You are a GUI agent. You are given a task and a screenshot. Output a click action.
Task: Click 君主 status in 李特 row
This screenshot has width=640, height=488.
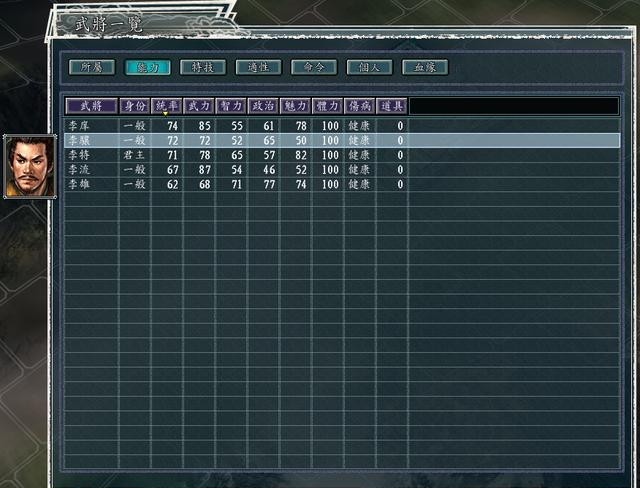[x=134, y=155]
